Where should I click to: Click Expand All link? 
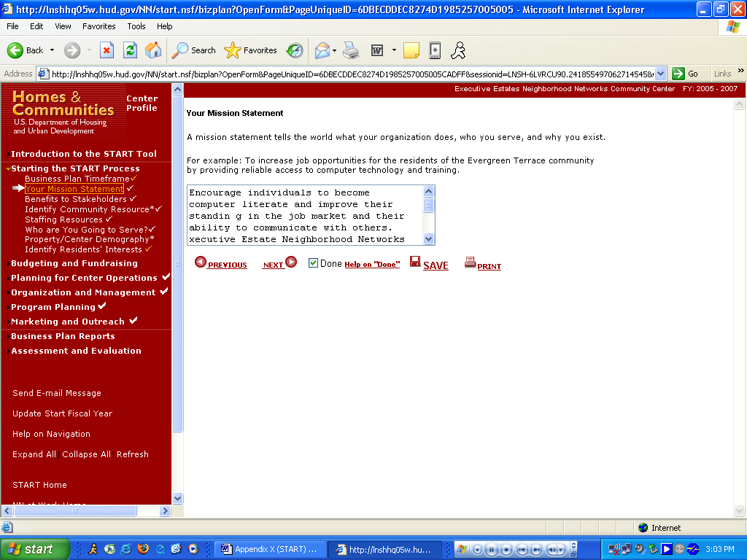point(34,455)
